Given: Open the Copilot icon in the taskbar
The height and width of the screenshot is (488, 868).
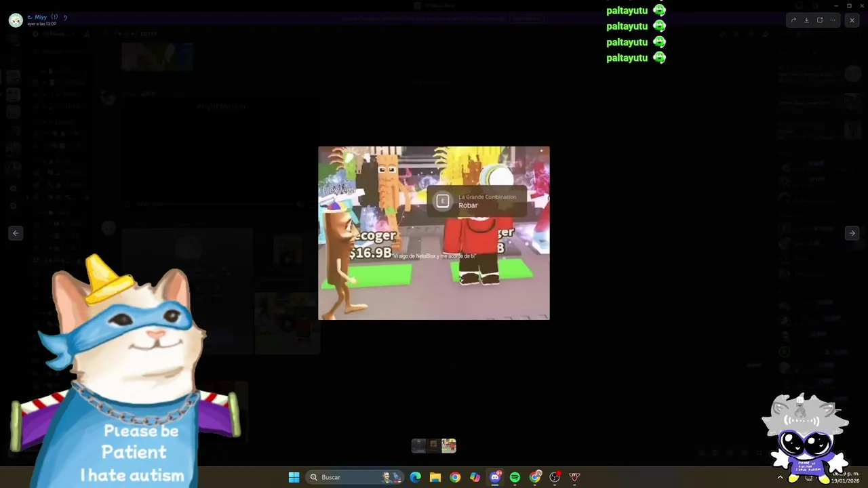Looking at the screenshot, I should [475, 477].
